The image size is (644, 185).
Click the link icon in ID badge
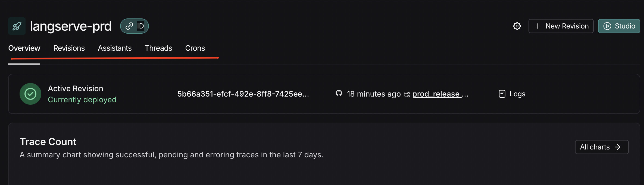pos(129,26)
